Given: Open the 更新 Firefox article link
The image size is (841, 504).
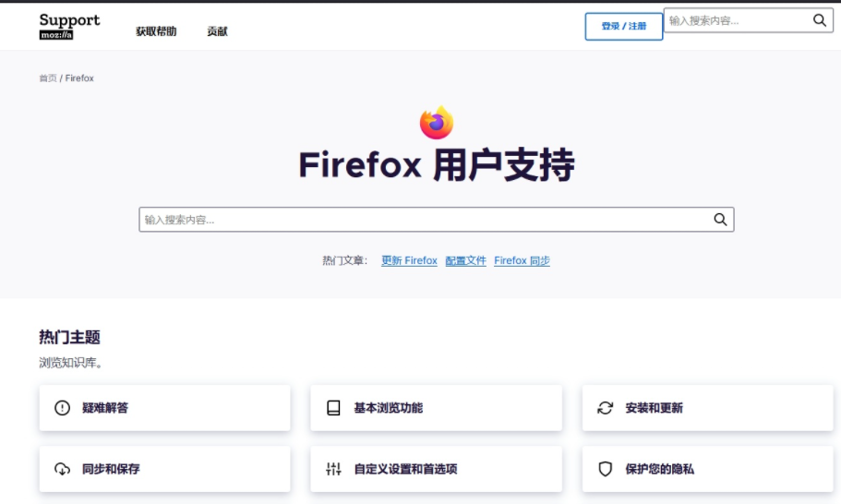Looking at the screenshot, I should point(409,260).
